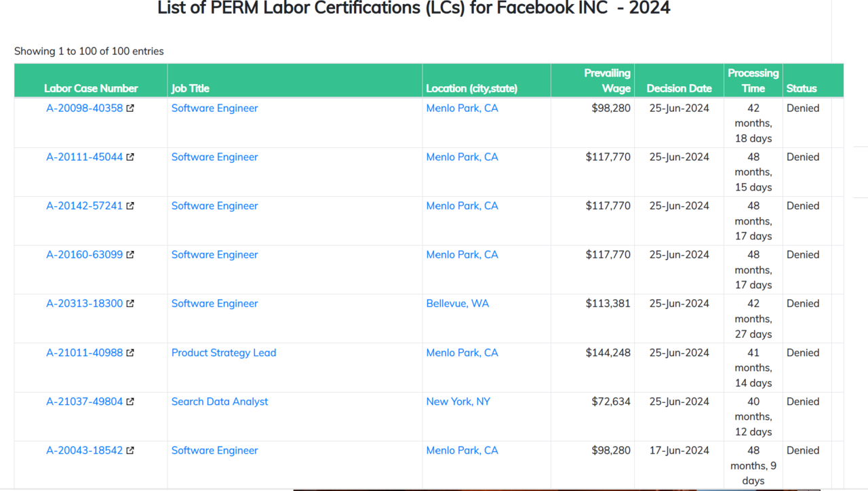Sort table by Labor Case Number column
This screenshot has height=491, width=868.
point(90,88)
